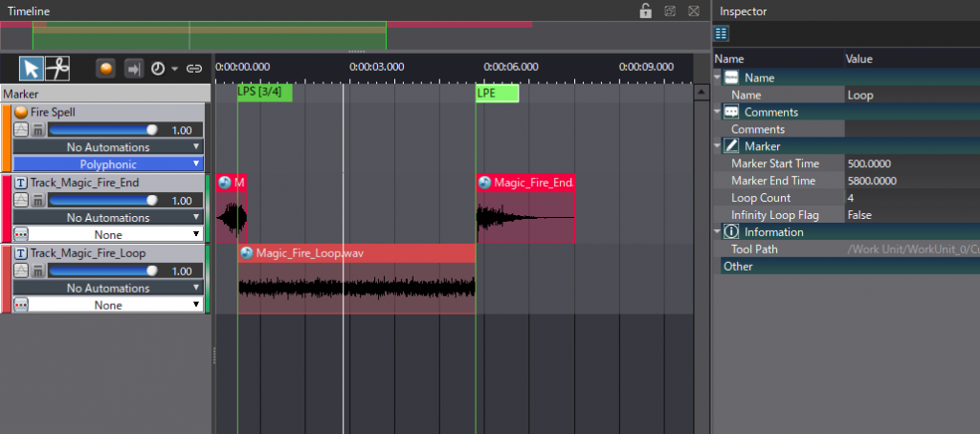Collapse the Comments section in Inspector

pyautogui.click(x=719, y=112)
